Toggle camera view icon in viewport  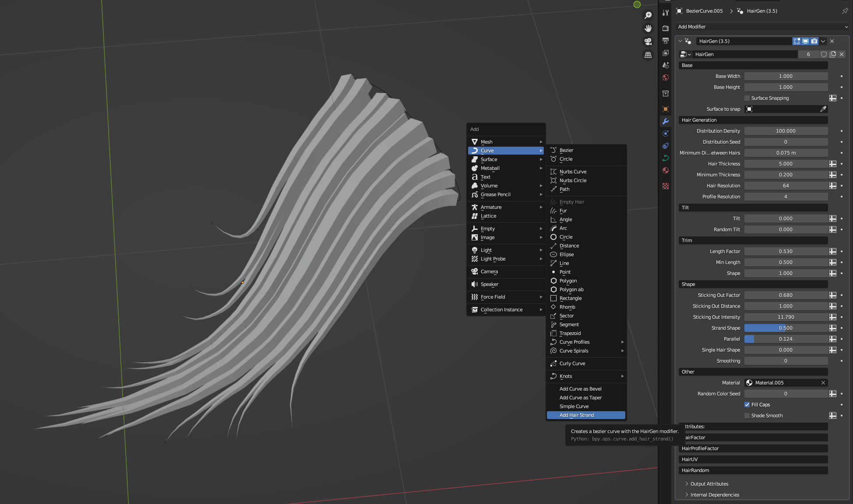point(648,42)
